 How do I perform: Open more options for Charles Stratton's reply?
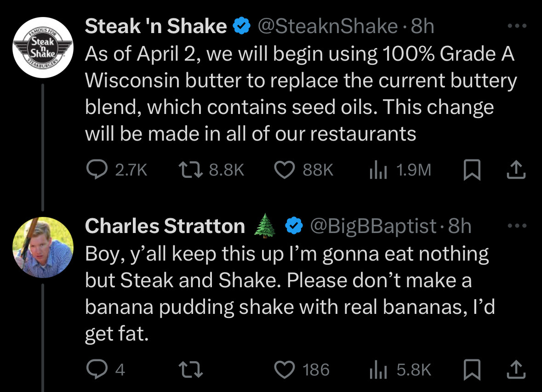[x=517, y=226]
